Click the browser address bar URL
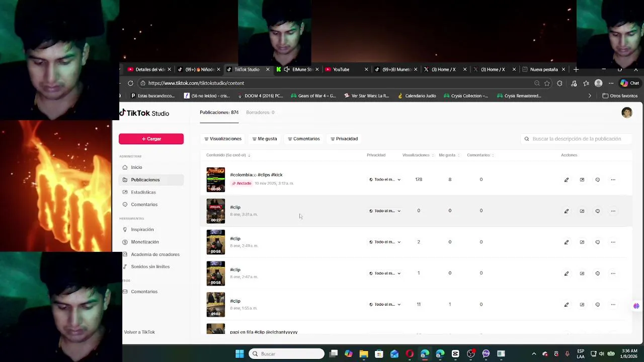This screenshot has width=644, height=362. click(x=196, y=83)
